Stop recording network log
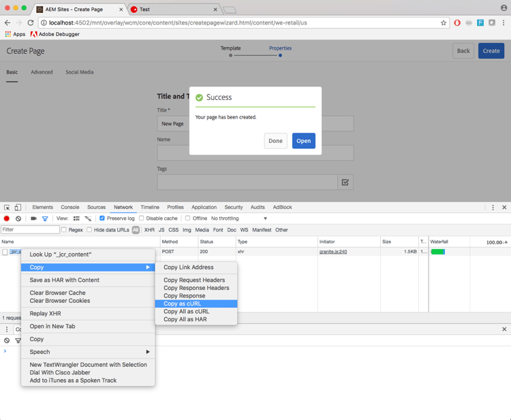Image resolution: width=511 pixels, height=420 pixels. 7,219
